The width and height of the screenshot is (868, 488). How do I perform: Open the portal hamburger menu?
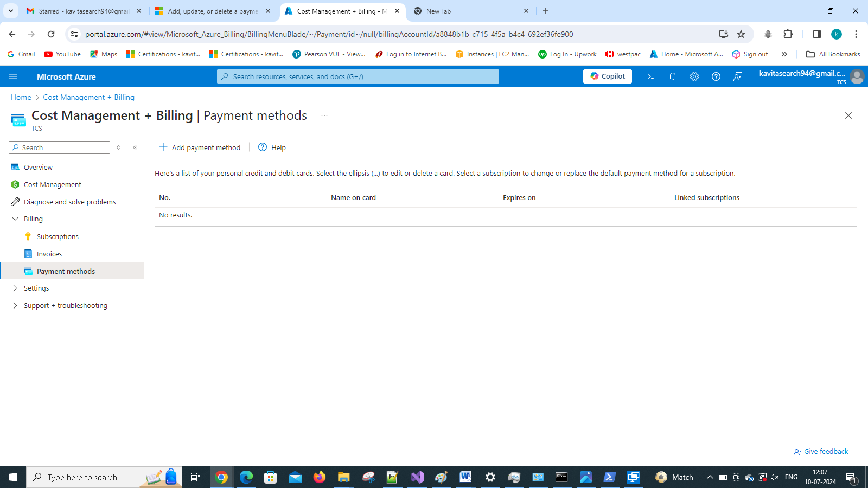(x=13, y=76)
